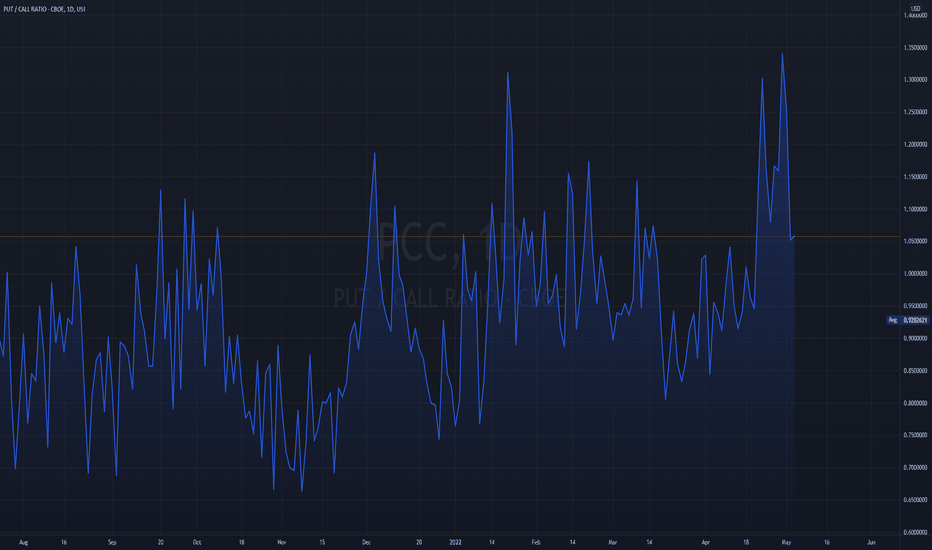Click the 0.6000000 price axis label
Screen dimensions: 932x550
(x=915, y=532)
